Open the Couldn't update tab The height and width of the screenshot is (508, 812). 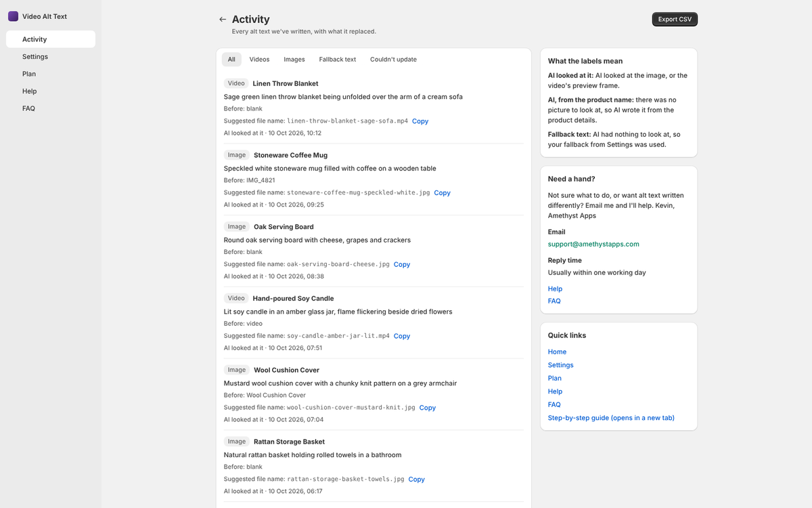(393, 60)
